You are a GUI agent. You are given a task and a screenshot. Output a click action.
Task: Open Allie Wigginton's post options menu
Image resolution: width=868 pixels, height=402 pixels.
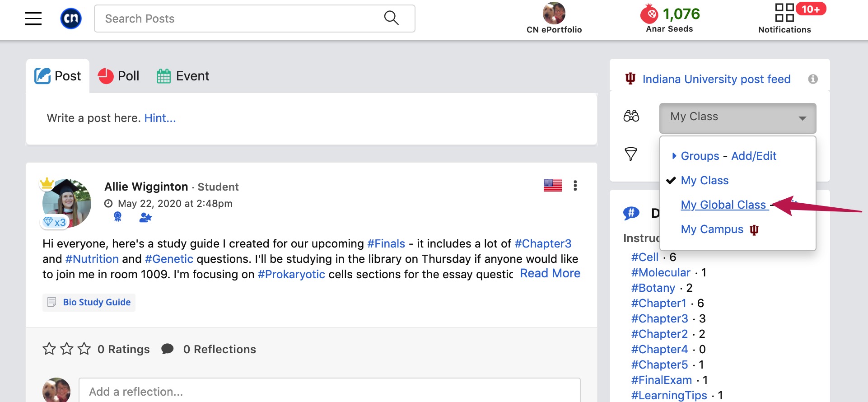[x=575, y=186]
